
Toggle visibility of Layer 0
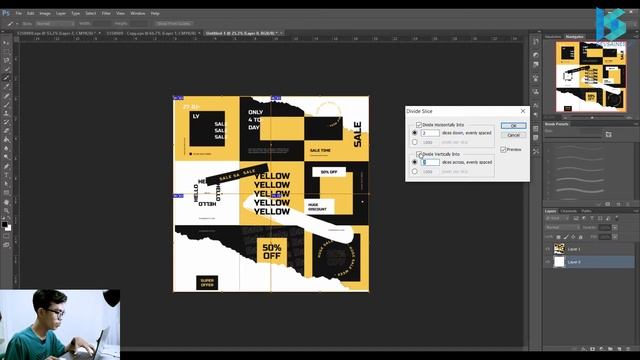click(548, 262)
